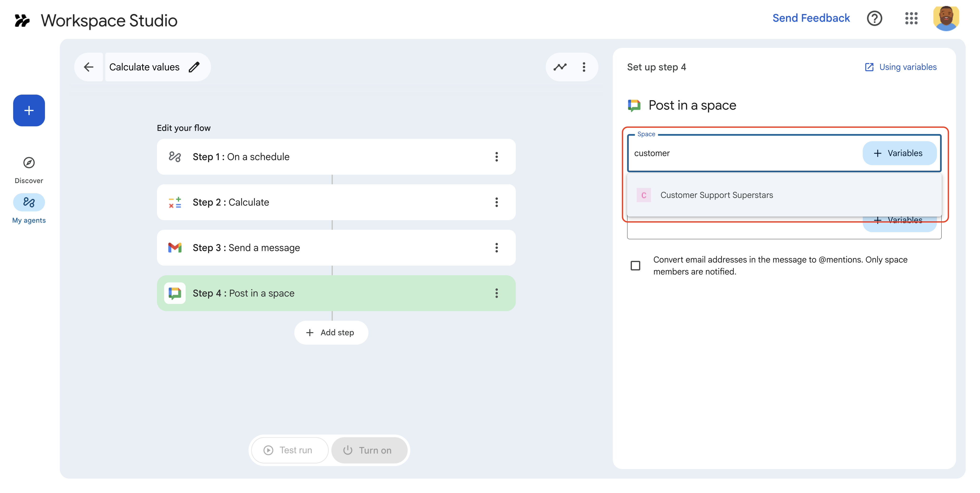
Task: Click the back arrow next to Calculate values
Action: coord(89,67)
